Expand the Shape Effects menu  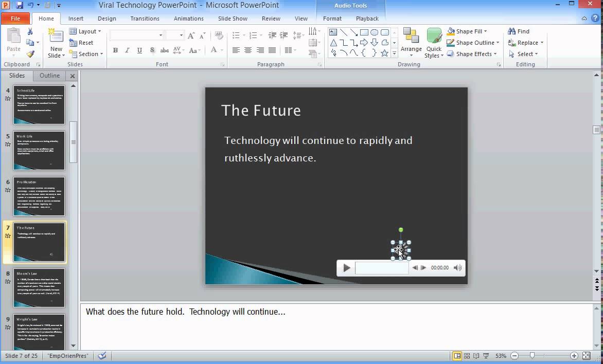tap(472, 53)
